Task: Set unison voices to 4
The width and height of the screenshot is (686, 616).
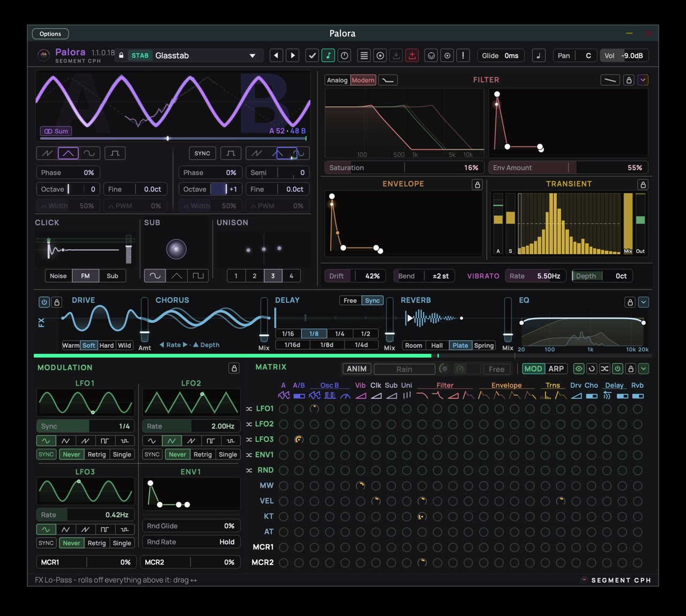Action: pos(292,276)
